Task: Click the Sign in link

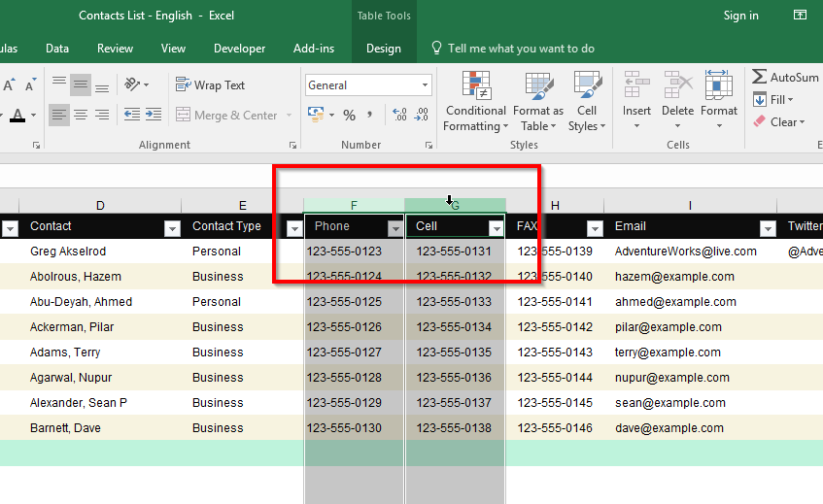Action: pos(740,16)
